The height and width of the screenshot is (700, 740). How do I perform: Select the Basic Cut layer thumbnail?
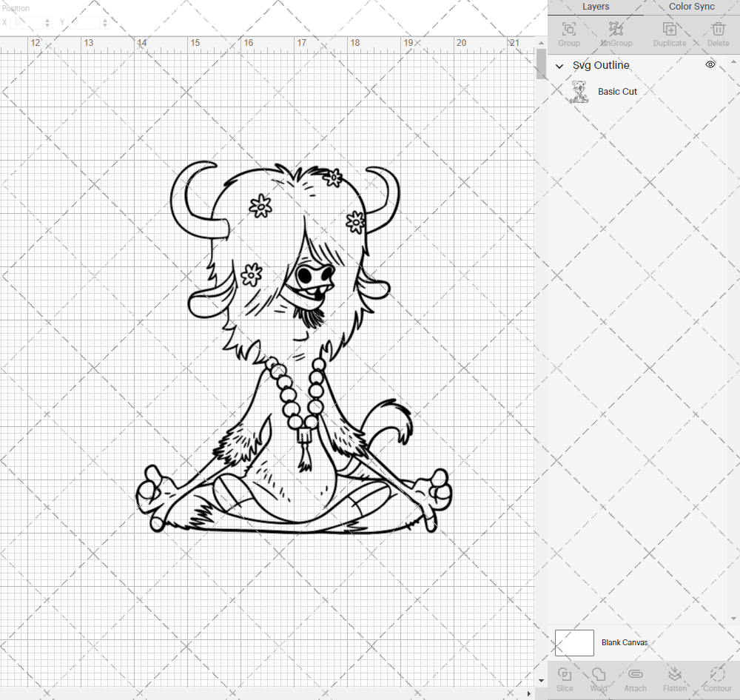579,91
